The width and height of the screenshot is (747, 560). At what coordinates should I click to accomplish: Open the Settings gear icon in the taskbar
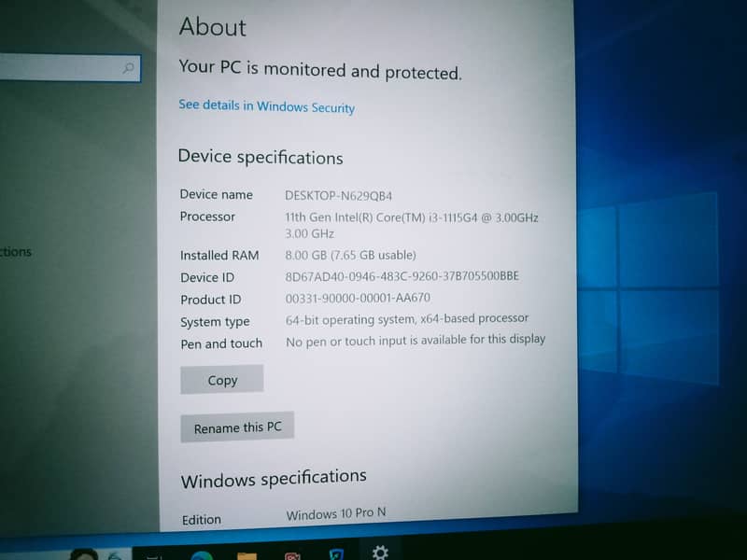380,553
